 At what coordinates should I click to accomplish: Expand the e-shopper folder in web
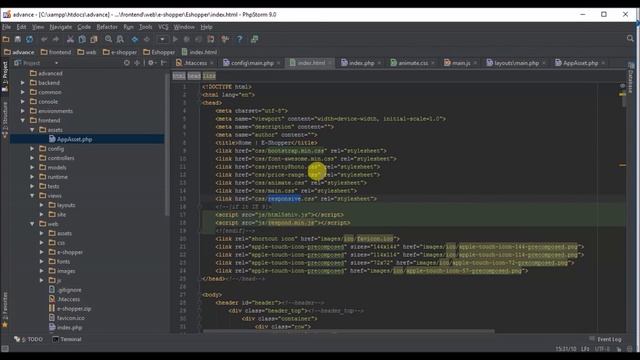pos(42,252)
